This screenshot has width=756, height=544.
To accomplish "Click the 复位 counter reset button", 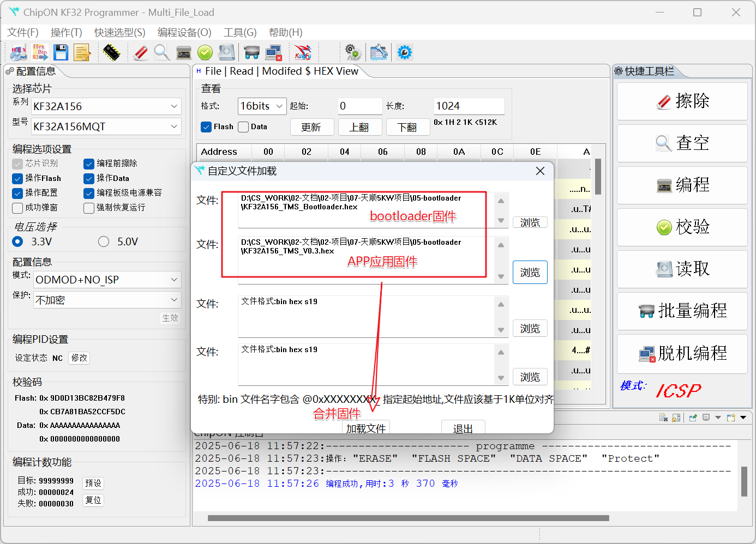I will (93, 500).
